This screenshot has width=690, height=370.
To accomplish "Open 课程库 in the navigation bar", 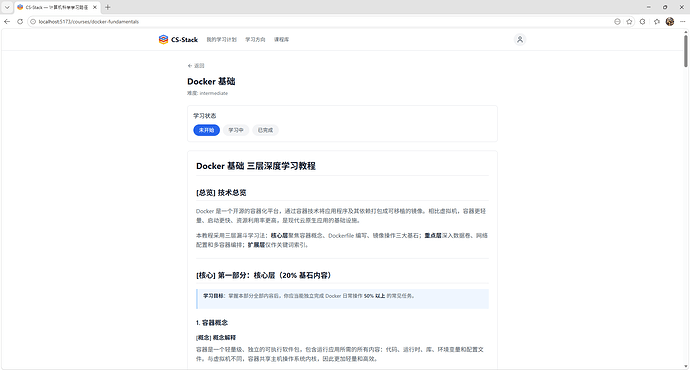I will point(281,40).
